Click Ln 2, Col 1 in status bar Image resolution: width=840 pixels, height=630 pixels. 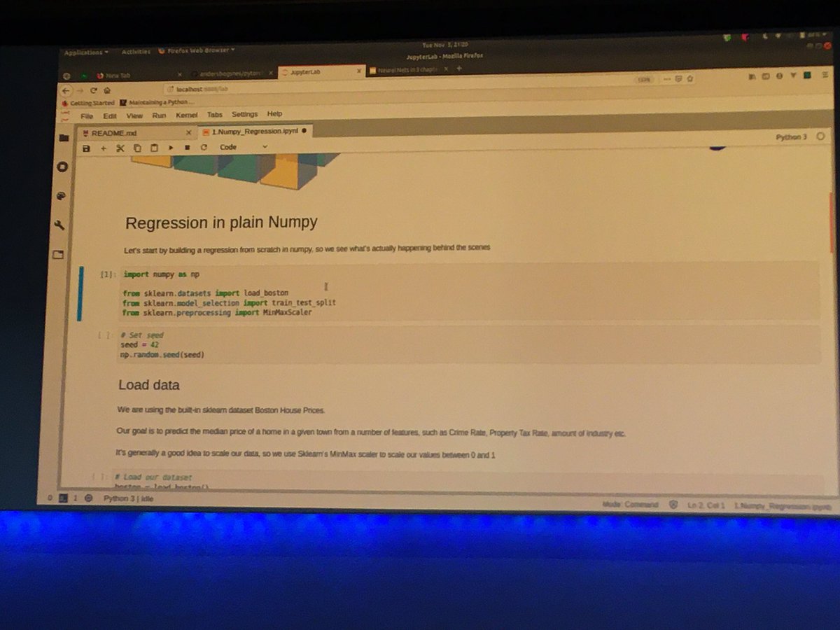(x=705, y=505)
